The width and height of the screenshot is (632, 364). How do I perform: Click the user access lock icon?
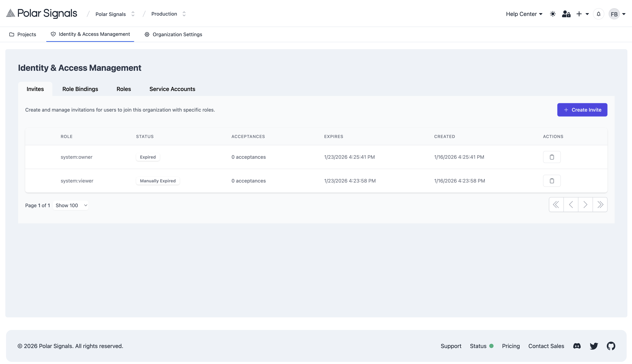click(x=566, y=14)
